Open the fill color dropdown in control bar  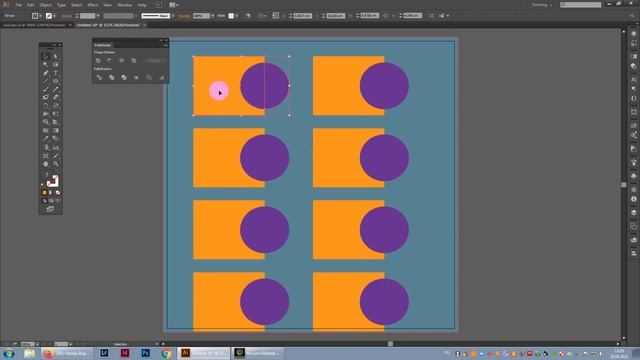[40, 16]
